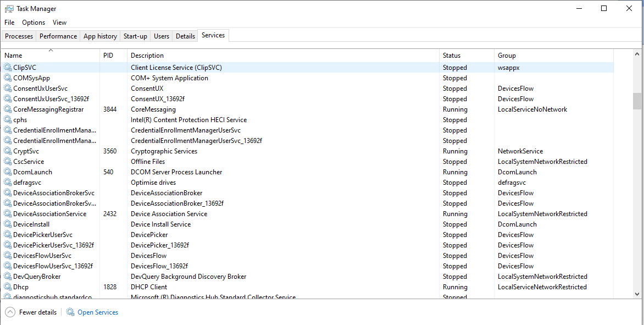Sort services by PID column header
This screenshot has width=644, height=325.
coord(113,56)
